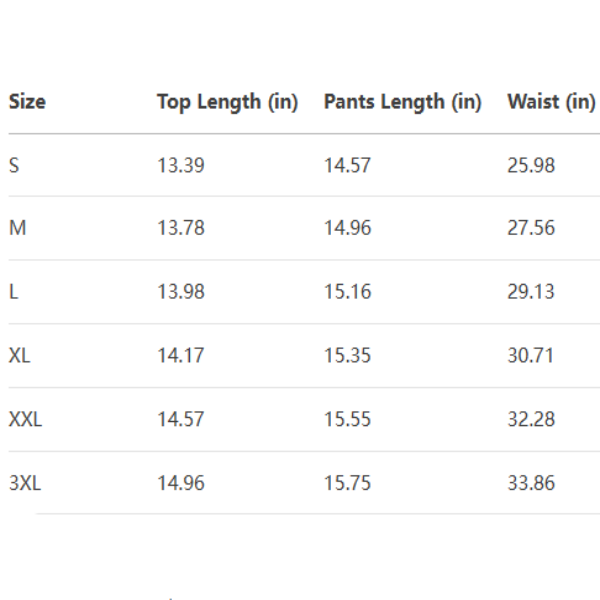The height and width of the screenshot is (600, 600).
Task: Select the 3XL size row label
Action: (x=25, y=483)
